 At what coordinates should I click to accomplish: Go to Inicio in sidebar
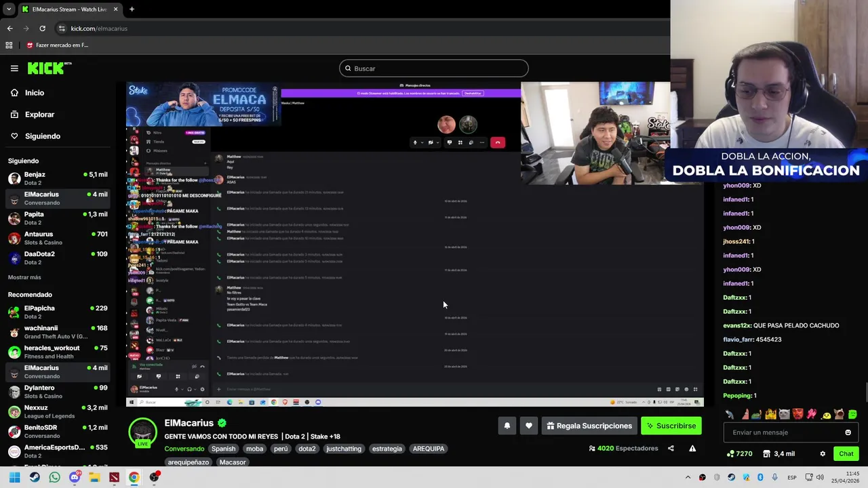[34, 93]
